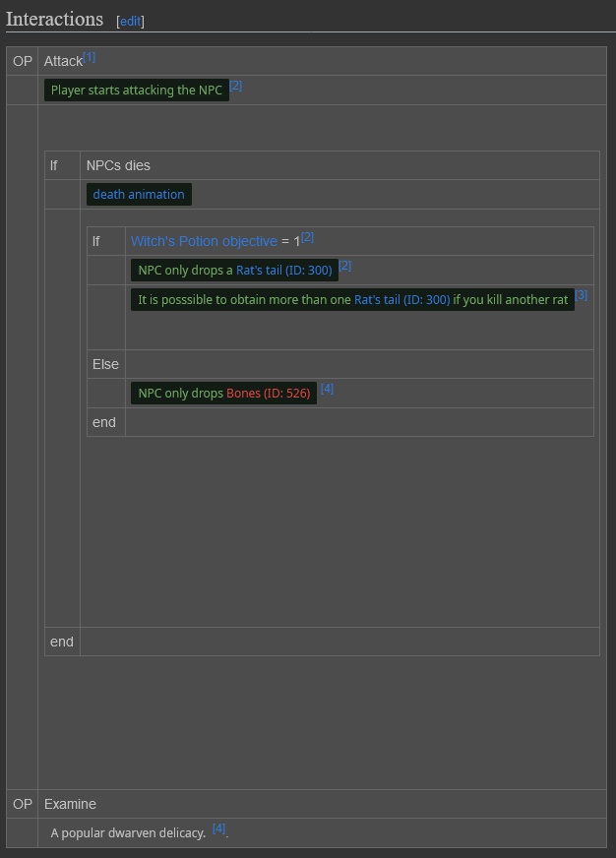Open footnote 2 after 'Player starts attacking the NPC'
The height and width of the screenshot is (858, 616).
click(235, 86)
